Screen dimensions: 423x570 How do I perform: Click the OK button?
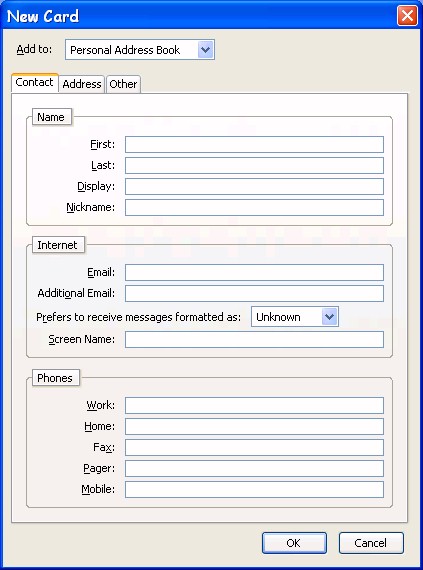point(294,543)
